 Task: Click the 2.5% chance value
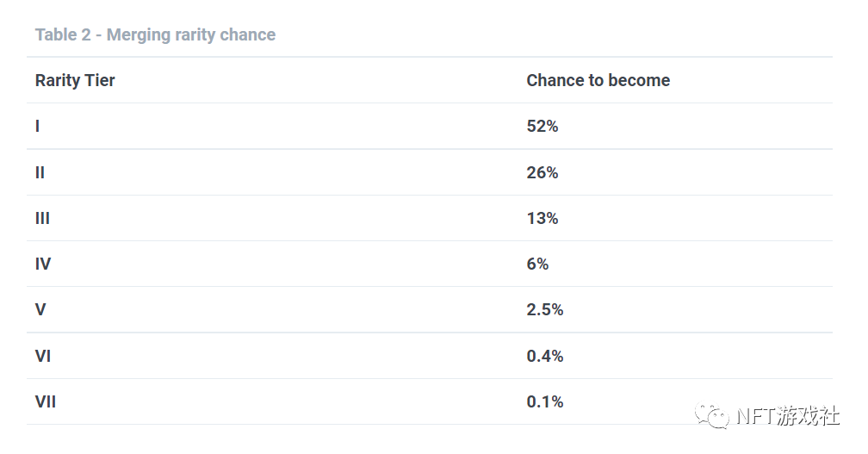(545, 309)
